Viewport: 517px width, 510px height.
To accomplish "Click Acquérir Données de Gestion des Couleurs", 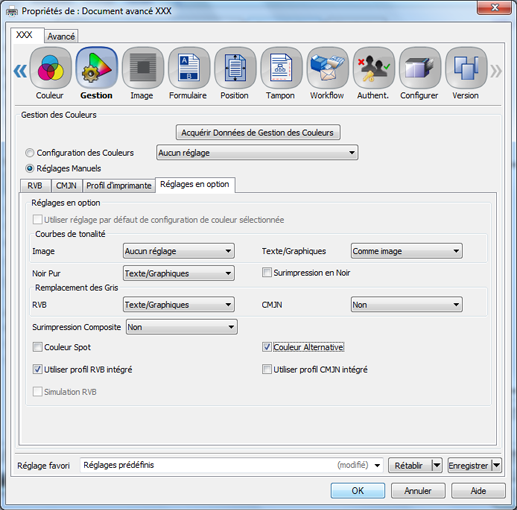I will [258, 132].
